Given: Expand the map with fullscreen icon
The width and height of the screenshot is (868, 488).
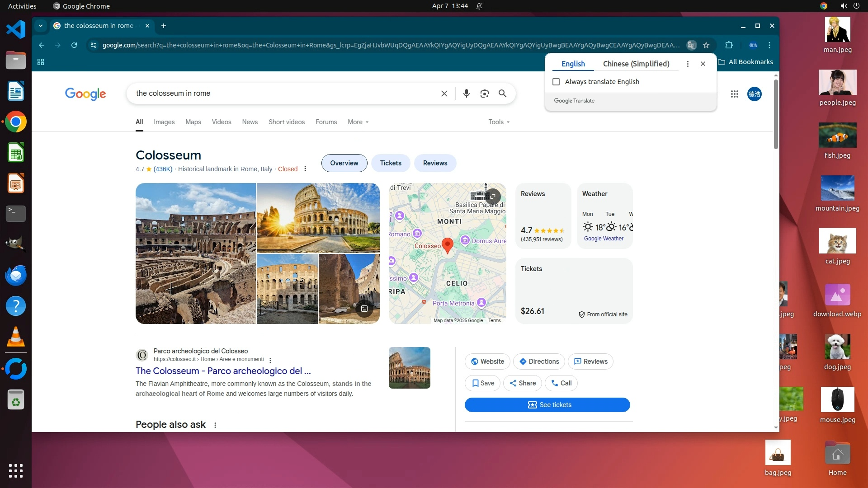Looking at the screenshot, I should point(493,196).
